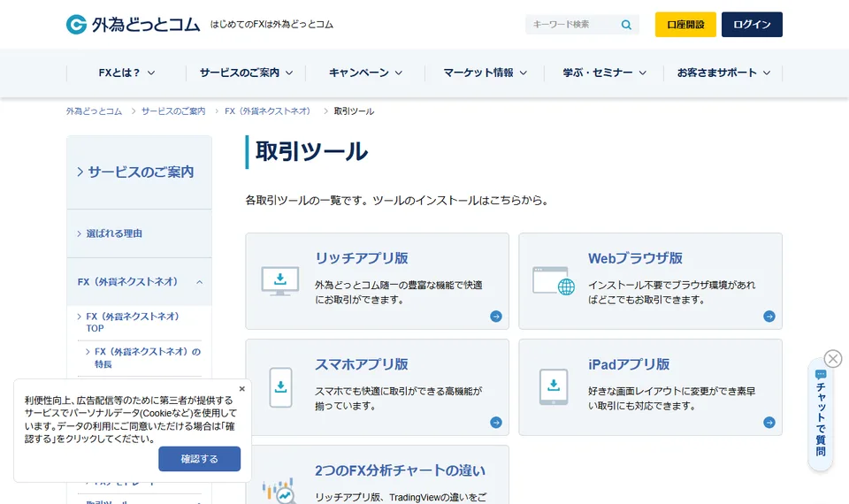Open the FXとは? dropdown menu
849x504 pixels.
(126, 73)
